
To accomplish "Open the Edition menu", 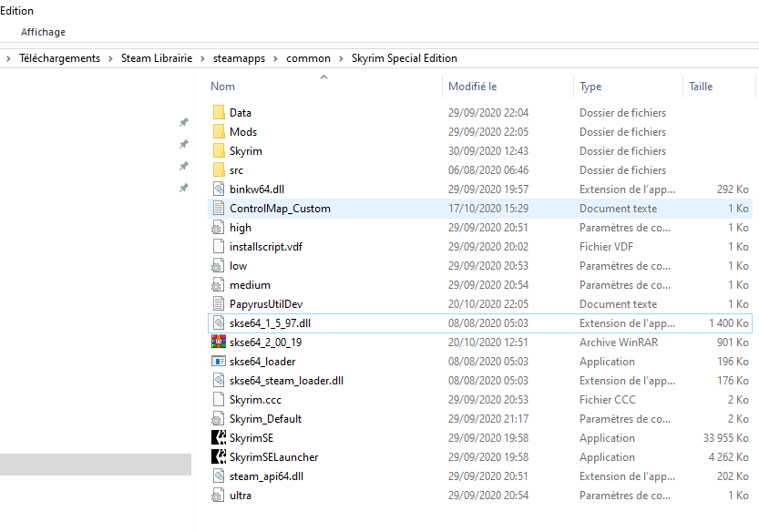I will coord(17,11).
